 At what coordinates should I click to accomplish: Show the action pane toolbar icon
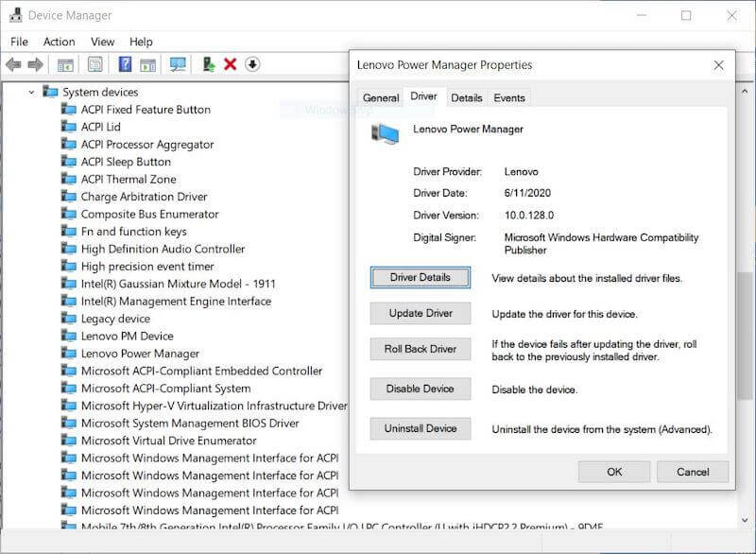[147, 64]
